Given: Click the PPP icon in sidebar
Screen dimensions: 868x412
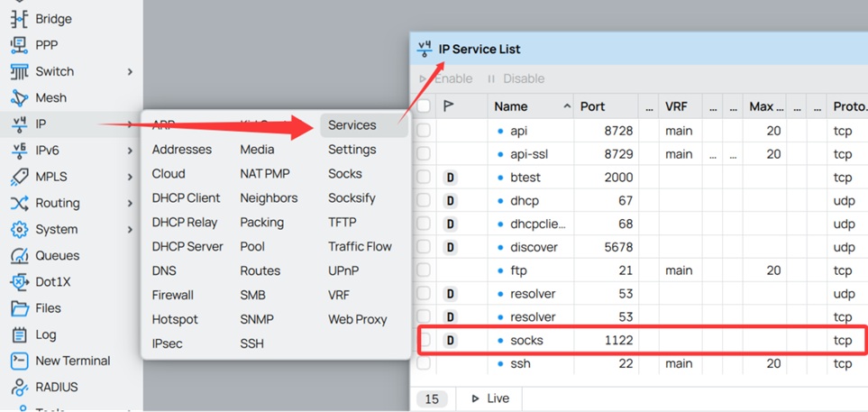Looking at the screenshot, I should click(19, 45).
